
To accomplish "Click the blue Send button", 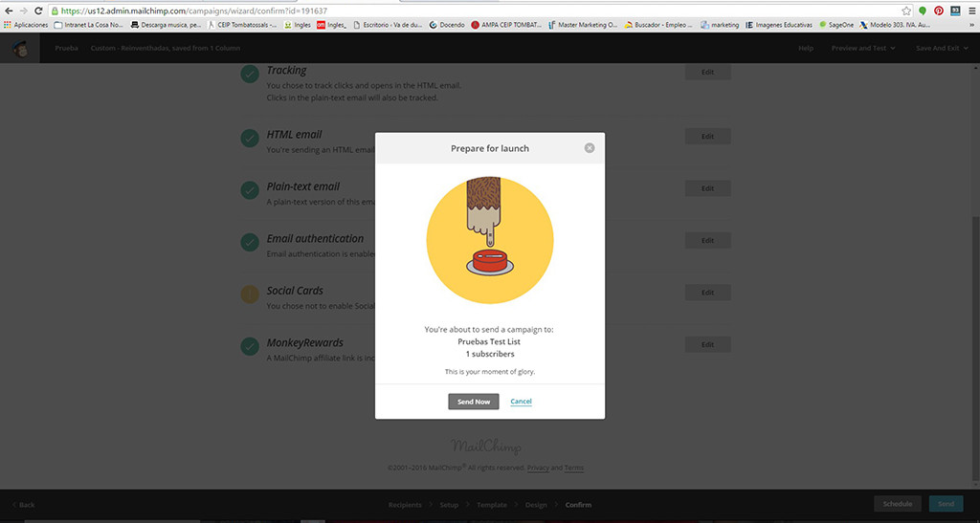I will [946, 504].
